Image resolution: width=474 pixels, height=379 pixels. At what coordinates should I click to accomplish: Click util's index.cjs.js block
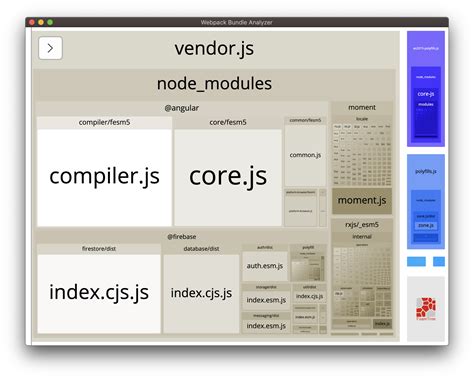tap(309, 296)
